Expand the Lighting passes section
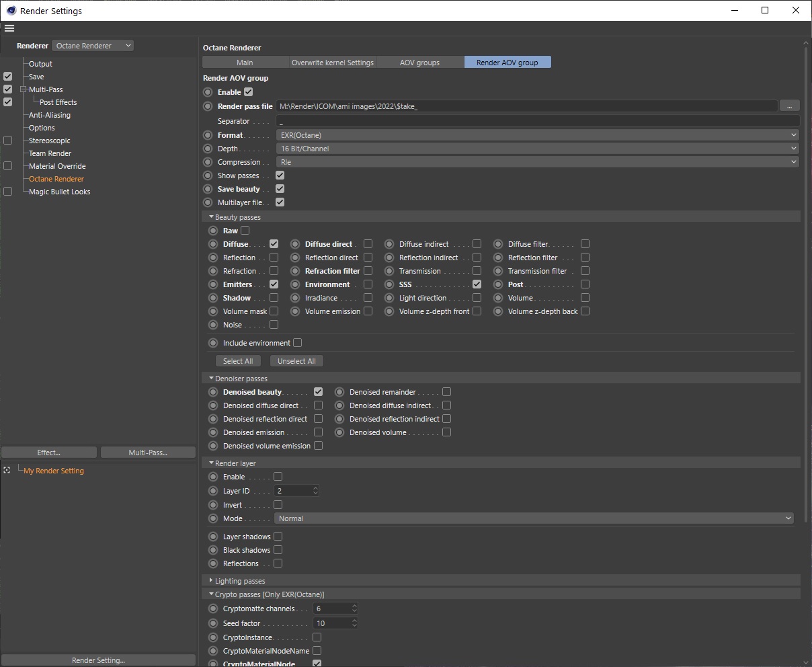 (x=211, y=581)
